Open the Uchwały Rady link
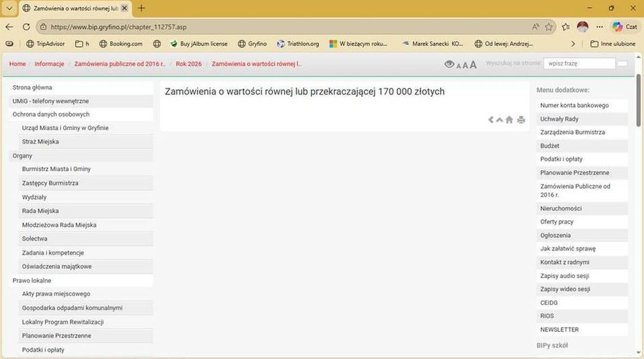 (x=559, y=119)
